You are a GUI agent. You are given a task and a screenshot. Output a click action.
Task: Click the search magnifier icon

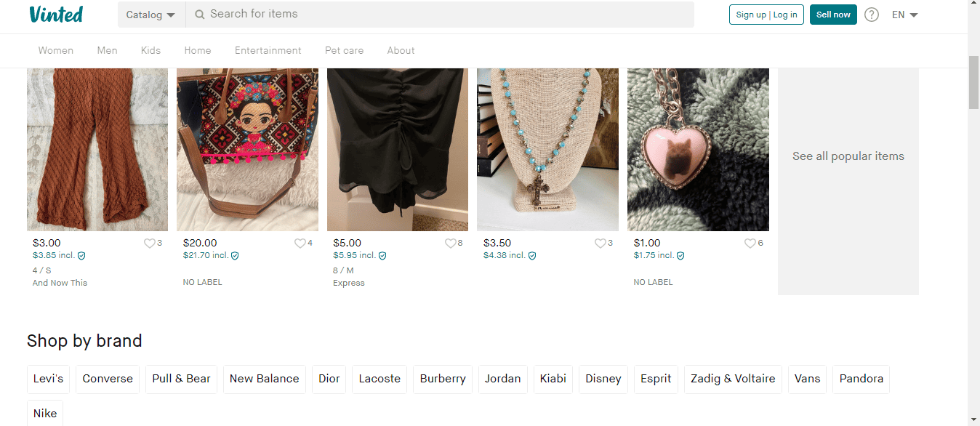pos(199,14)
